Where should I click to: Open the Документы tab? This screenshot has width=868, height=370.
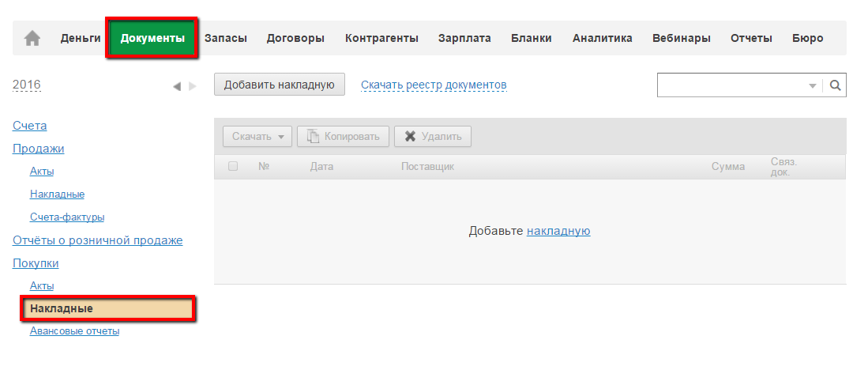tap(152, 38)
